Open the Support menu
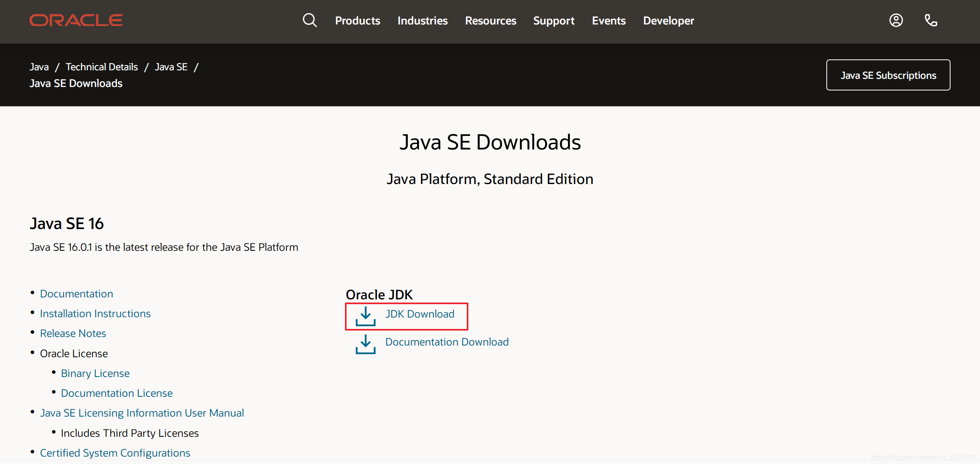980x464 pixels. 554,21
